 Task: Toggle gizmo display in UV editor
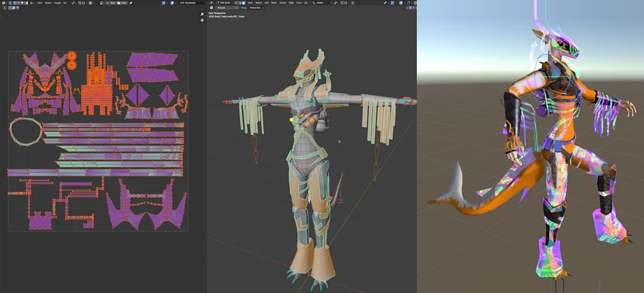pos(164,3)
